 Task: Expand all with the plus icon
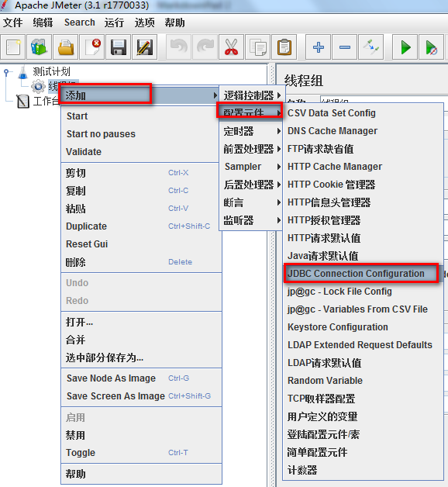(318, 47)
